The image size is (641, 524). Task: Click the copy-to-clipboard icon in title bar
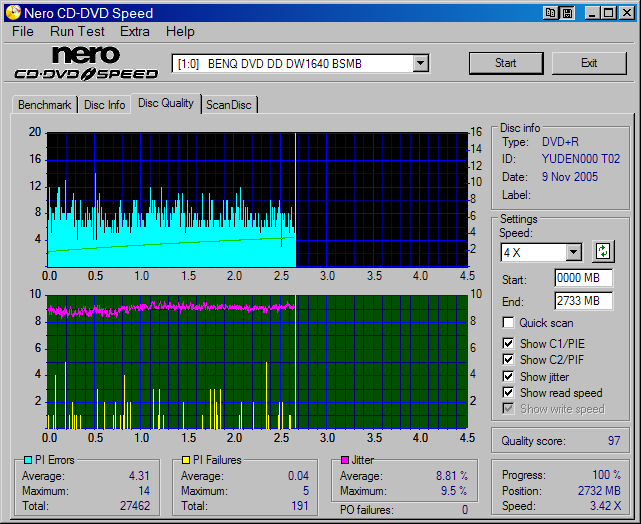(551, 13)
